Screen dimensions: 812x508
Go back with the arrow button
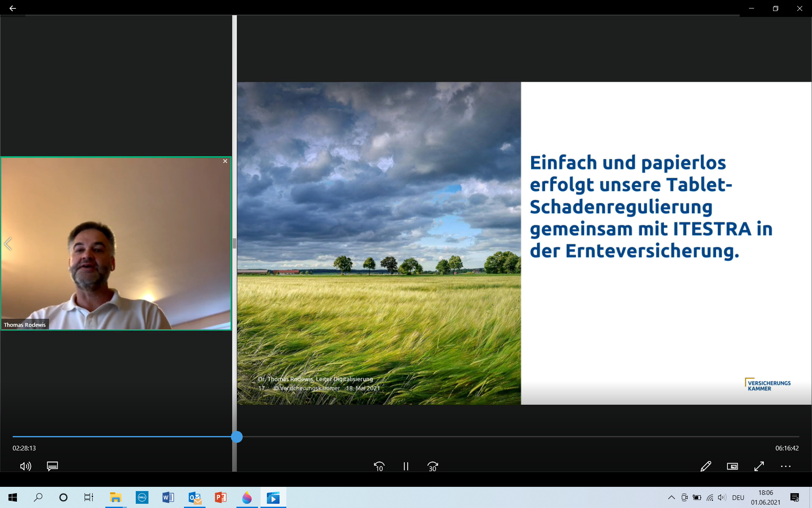tap(13, 8)
